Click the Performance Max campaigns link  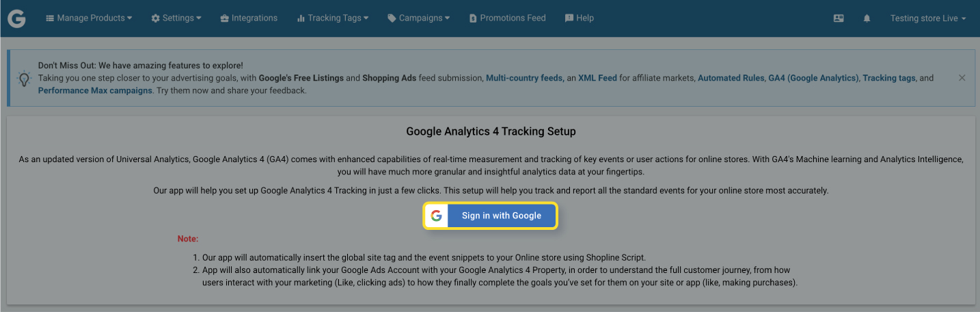[95, 90]
